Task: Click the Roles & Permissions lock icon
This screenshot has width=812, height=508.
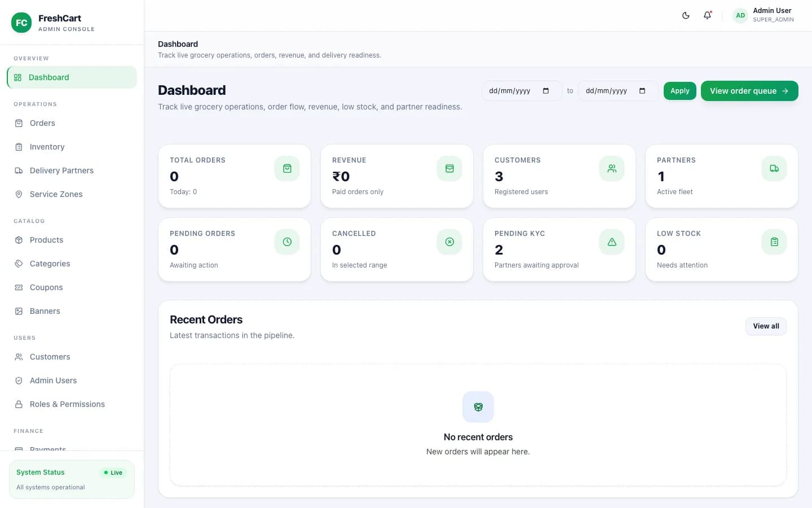Action: [19, 404]
